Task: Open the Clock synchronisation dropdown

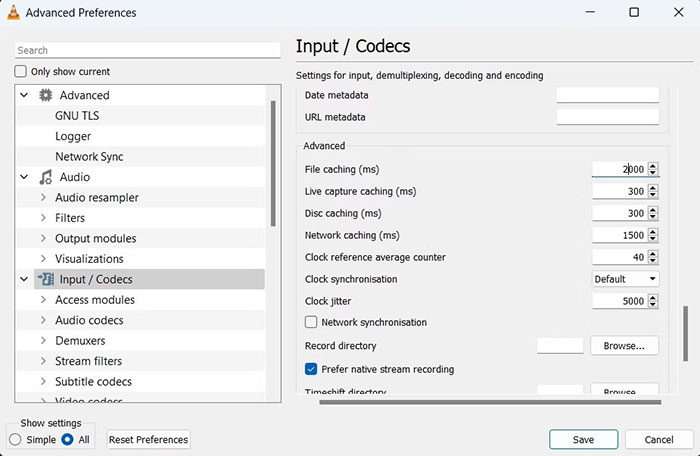Action: click(625, 279)
